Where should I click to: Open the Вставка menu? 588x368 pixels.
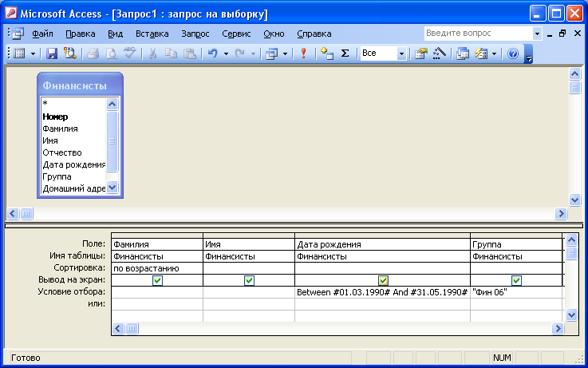(152, 34)
